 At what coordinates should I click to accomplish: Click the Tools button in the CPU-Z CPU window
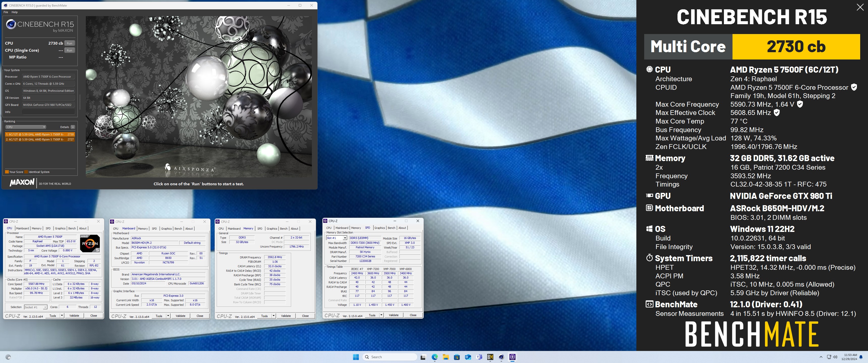pos(53,316)
